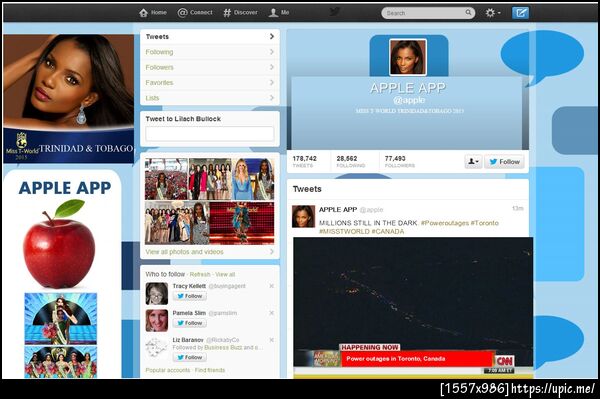The height and width of the screenshot is (399, 600).
Task: Follow Liz Baranov
Action: (x=189, y=357)
